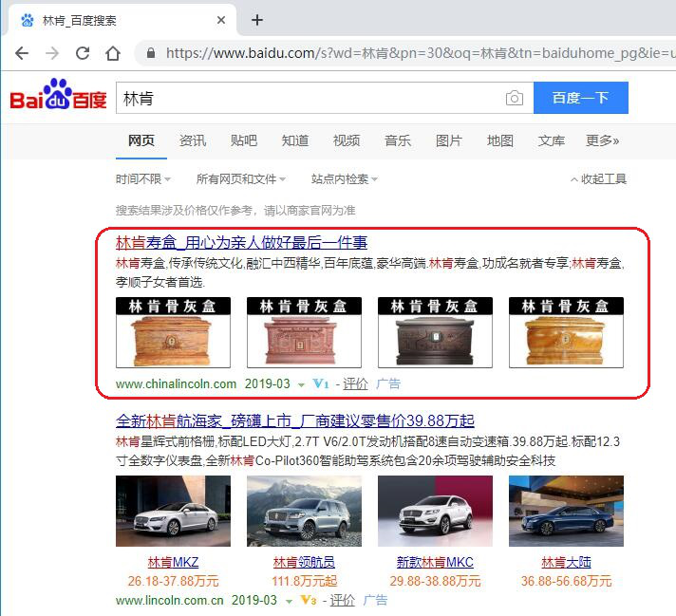This screenshot has width=676, height=616.
Task: Open 林肯寿盒 result title link
Action: coord(241,243)
